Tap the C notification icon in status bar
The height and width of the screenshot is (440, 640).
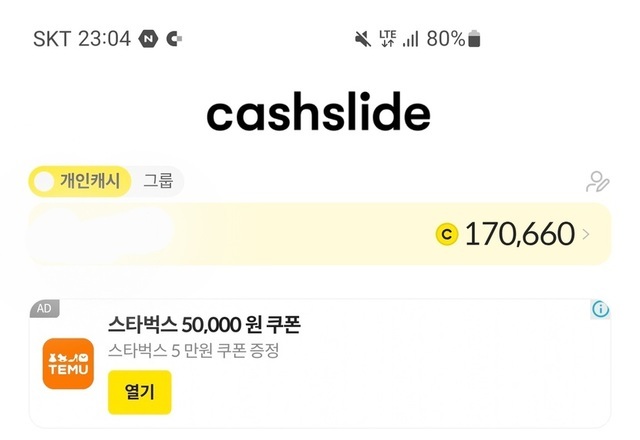coord(173,39)
